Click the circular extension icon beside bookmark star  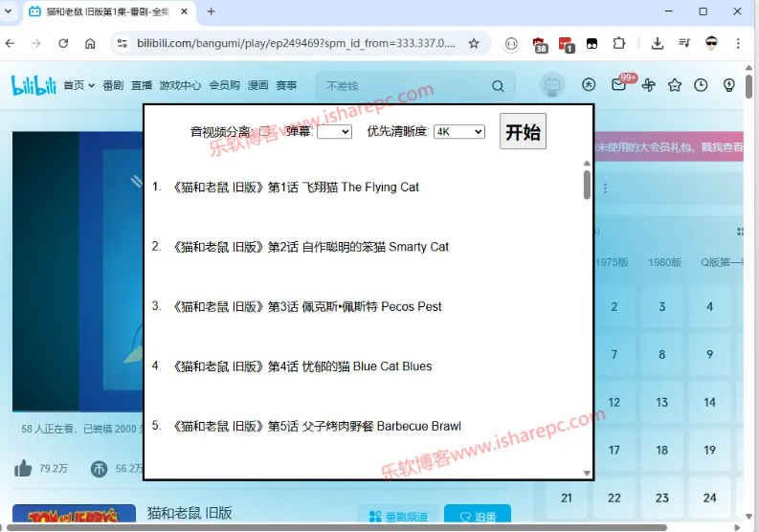coord(511,44)
